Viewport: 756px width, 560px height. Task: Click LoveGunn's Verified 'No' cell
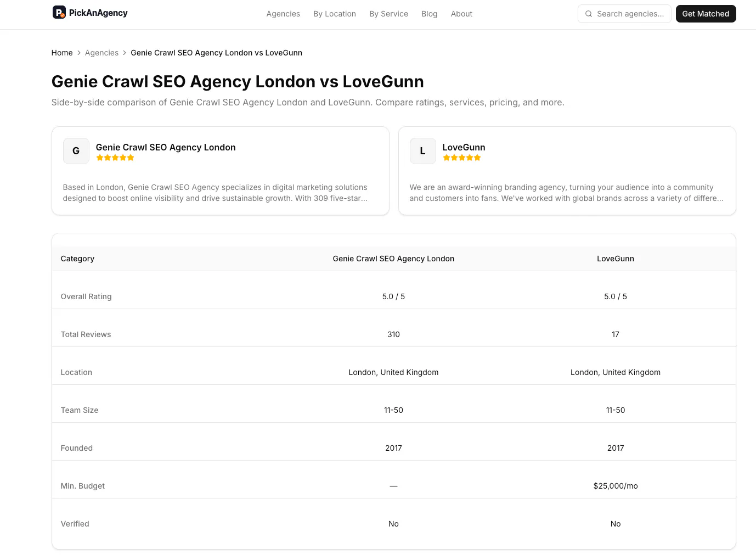pyautogui.click(x=616, y=524)
